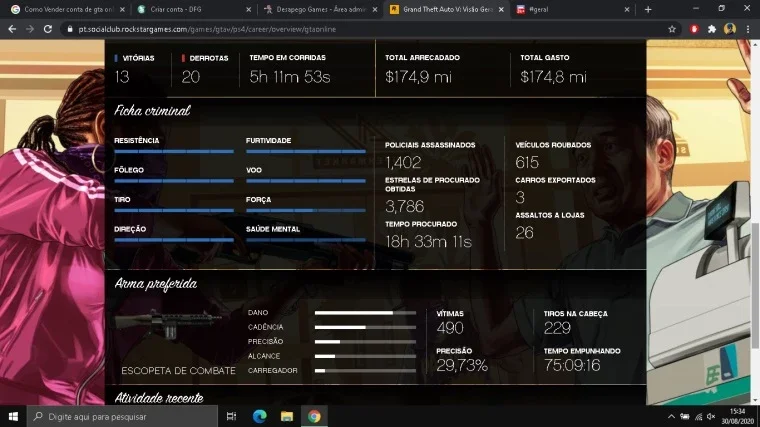760x427 pixels.
Task: Click the red adblock extension icon
Action: pyautogui.click(x=694, y=29)
